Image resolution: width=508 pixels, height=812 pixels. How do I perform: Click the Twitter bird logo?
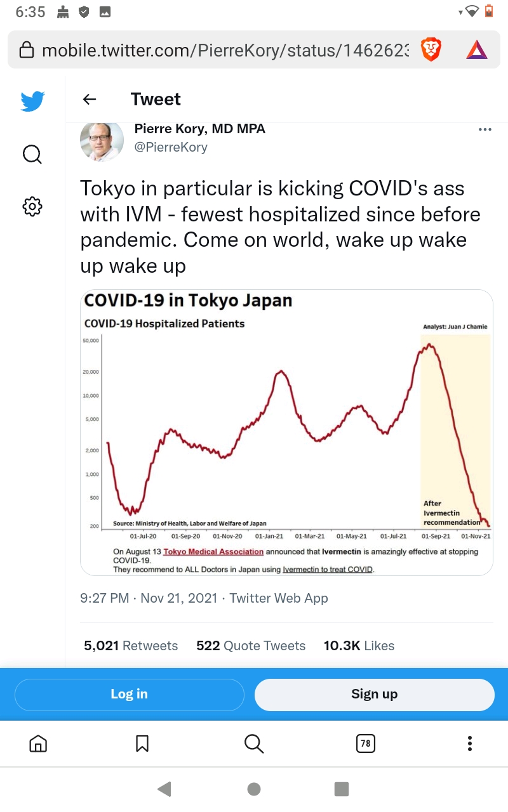[x=32, y=101]
